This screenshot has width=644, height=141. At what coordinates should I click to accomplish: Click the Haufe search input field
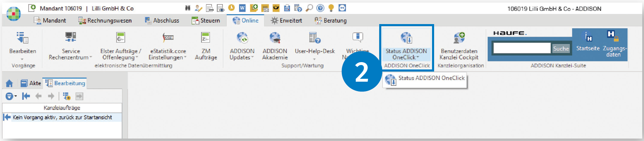[522, 48]
